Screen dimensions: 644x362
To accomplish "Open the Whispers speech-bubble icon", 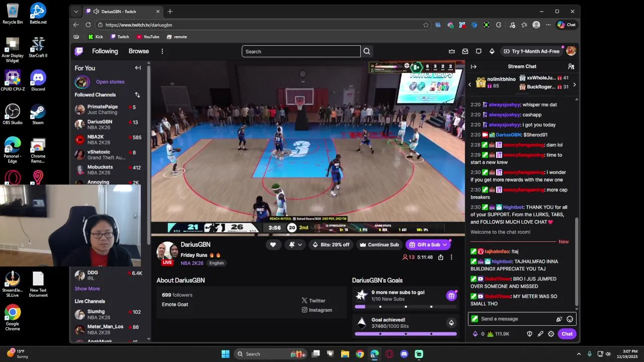I will click(478, 51).
